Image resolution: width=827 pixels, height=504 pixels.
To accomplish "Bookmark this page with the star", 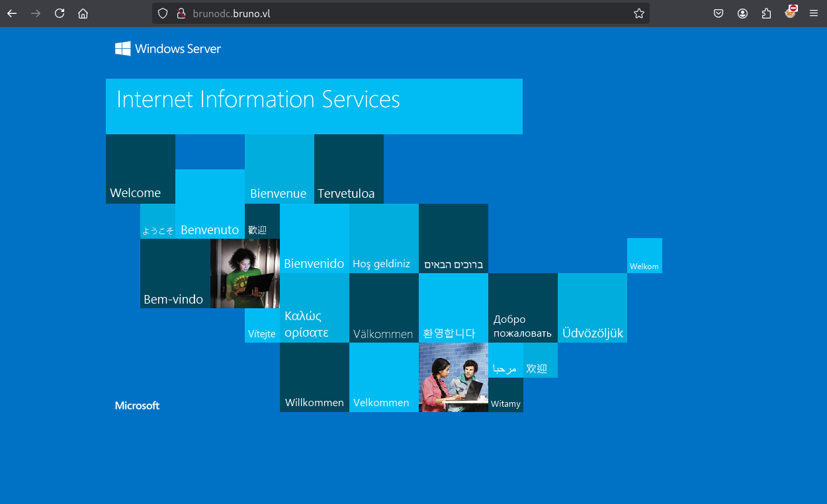I will pos(638,13).
